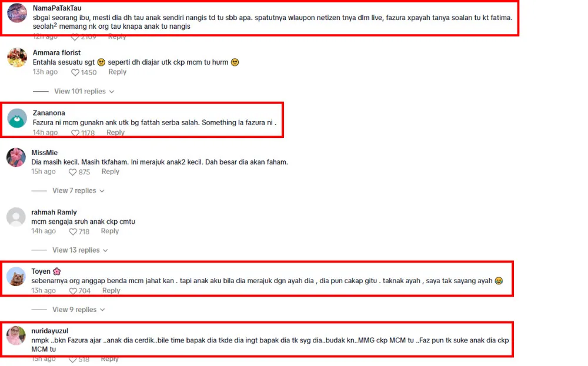View Zananona's teal avatar profile
Image resolution: width=588 pixels, height=366 pixels.
pyautogui.click(x=17, y=118)
